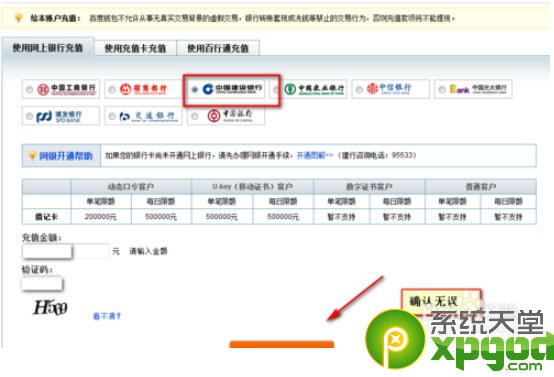Click the China Merchants Bank logo
The height and width of the screenshot is (377, 554).
(x=143, y=89)
